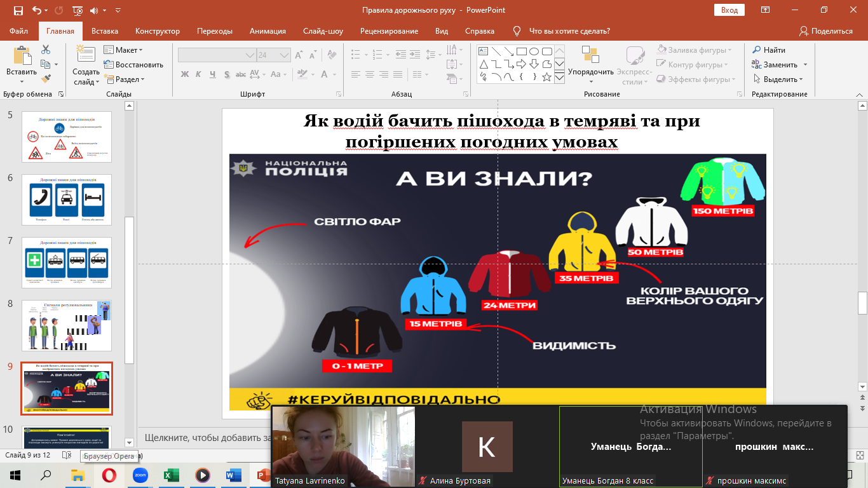Toggle strikethrough abc formatting
The image size is (868, 488).
[x=242, y=74]
